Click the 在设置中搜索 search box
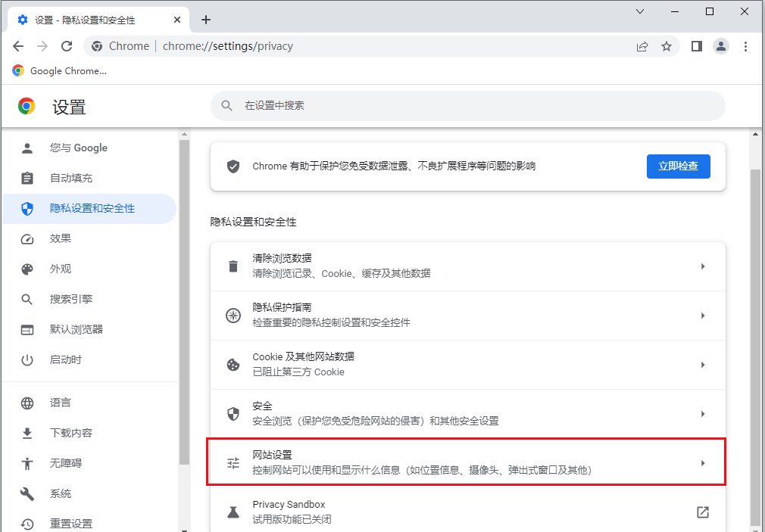The image size is (765, 532). coord(467,106)
